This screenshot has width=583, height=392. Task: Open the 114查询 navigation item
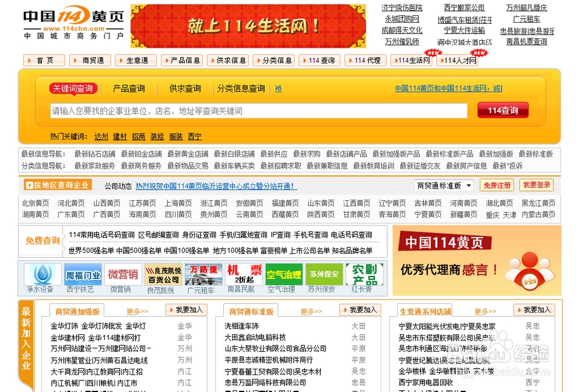[x=319, y=60]
